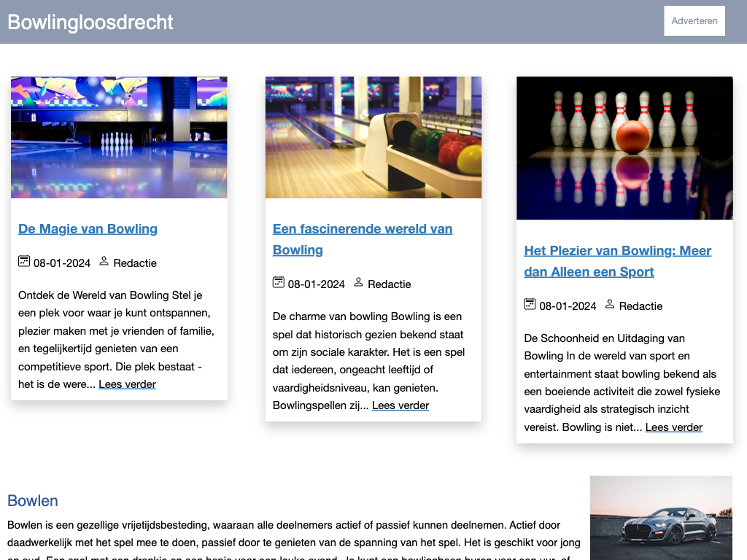Viewport: 747px width, 560px height.
Task: Click the author icon under De Magie van Bowling
Action: coord(104,261)
